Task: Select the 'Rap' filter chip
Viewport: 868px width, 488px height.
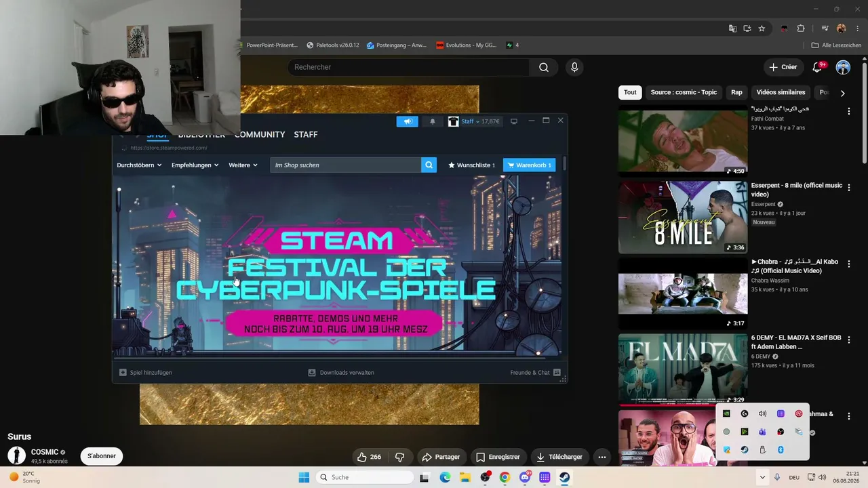Action: point(736,92)
